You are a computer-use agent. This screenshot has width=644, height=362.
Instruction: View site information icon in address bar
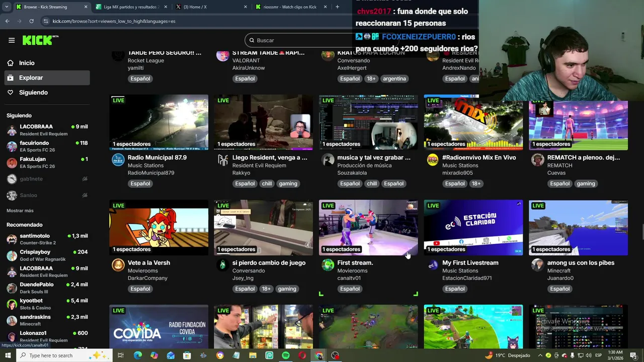tap(46, 21)
